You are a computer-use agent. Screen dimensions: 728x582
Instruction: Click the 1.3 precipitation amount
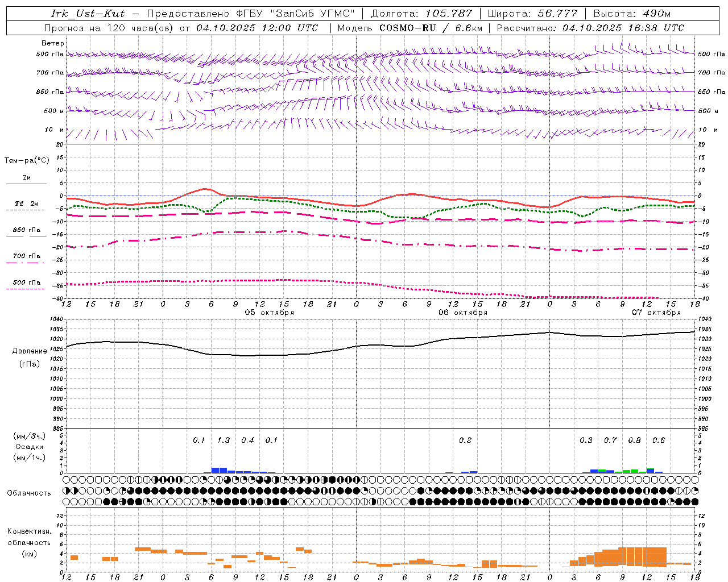coord(224,440)
